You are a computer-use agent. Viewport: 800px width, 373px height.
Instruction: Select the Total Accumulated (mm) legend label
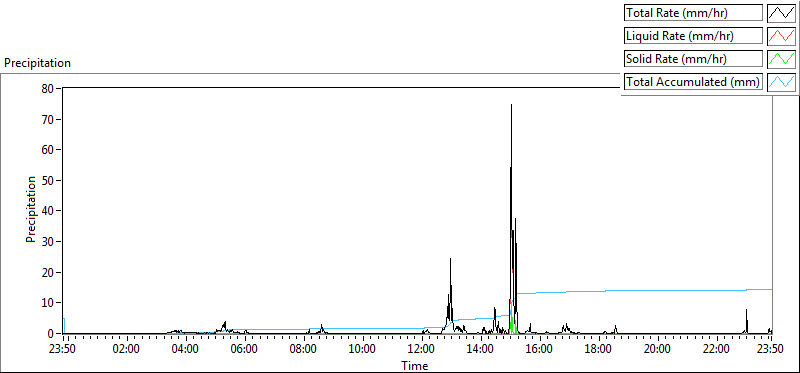coord(693,81)
